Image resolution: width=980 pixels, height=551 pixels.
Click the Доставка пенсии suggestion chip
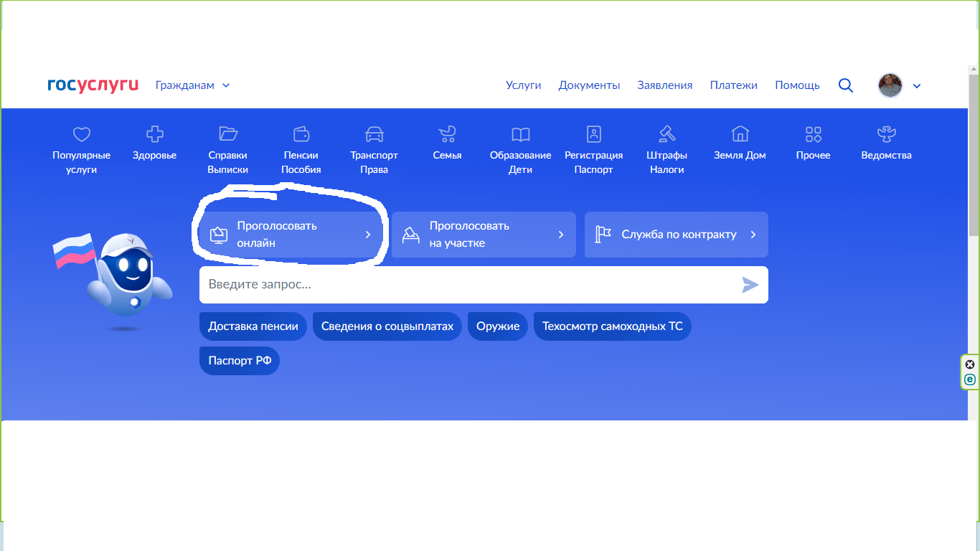[x=253, y=326]
